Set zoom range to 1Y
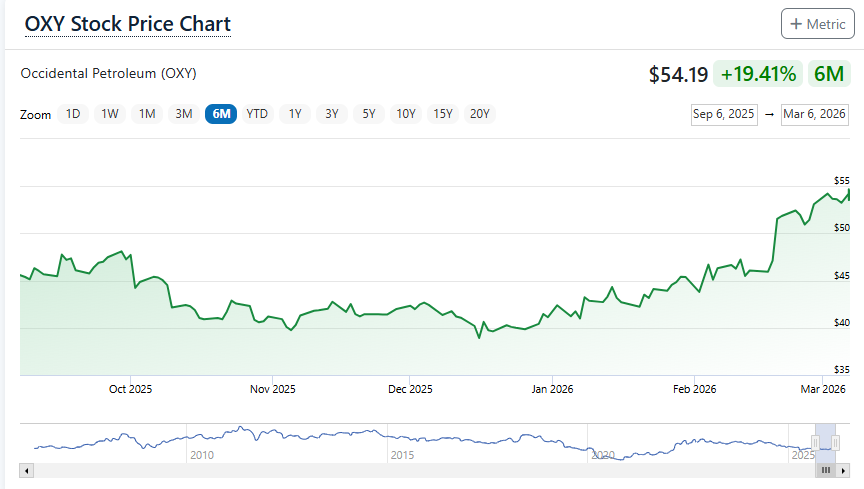The width and height of the screenshot is (864, 489). [x=295, y=114]
